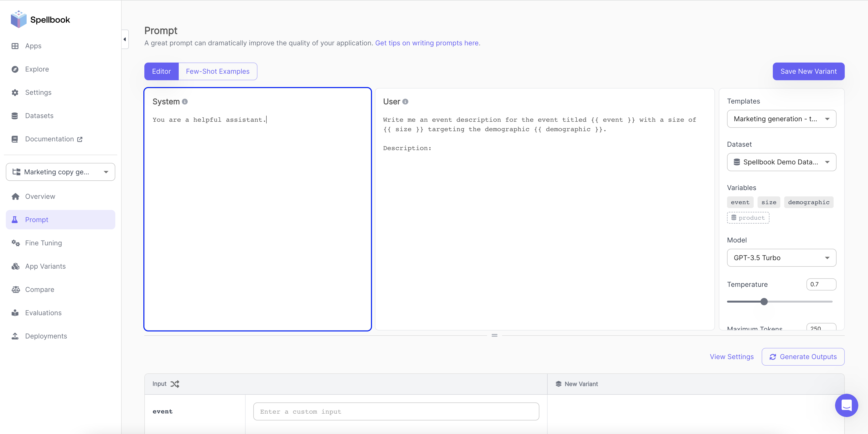Select the Prompt flask icon
The width and height of the screenshot is (868, 434).
[15, 219]
